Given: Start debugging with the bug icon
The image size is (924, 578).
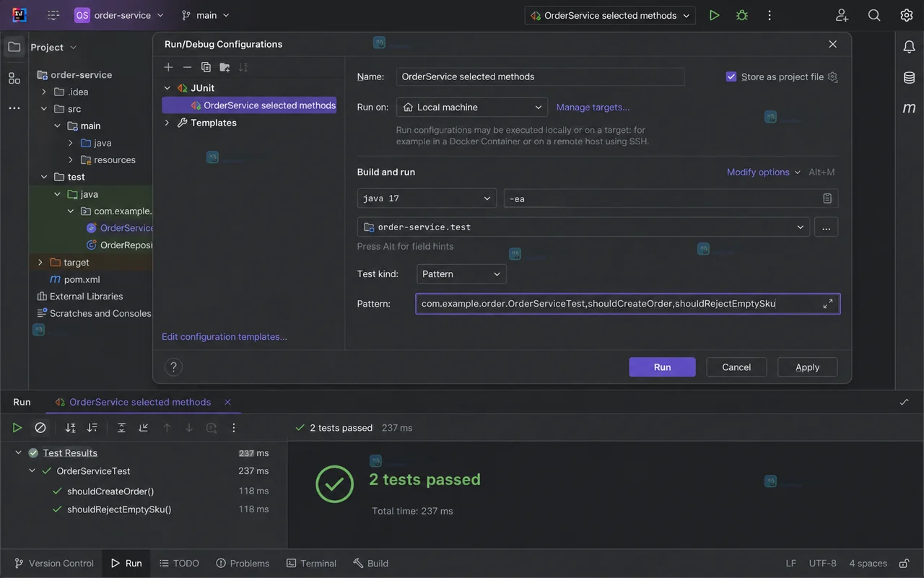Looking at the screenshot, I should pos(741,15).
